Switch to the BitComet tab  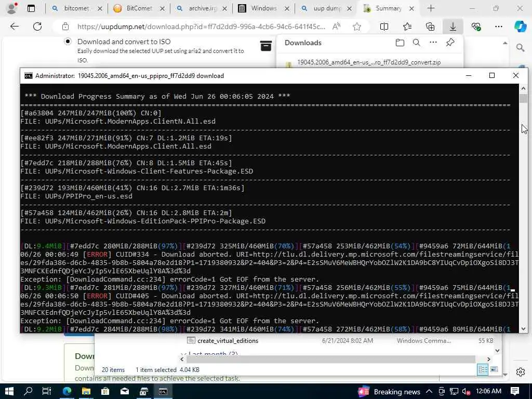pyautogui.click(x=138, y=8)
